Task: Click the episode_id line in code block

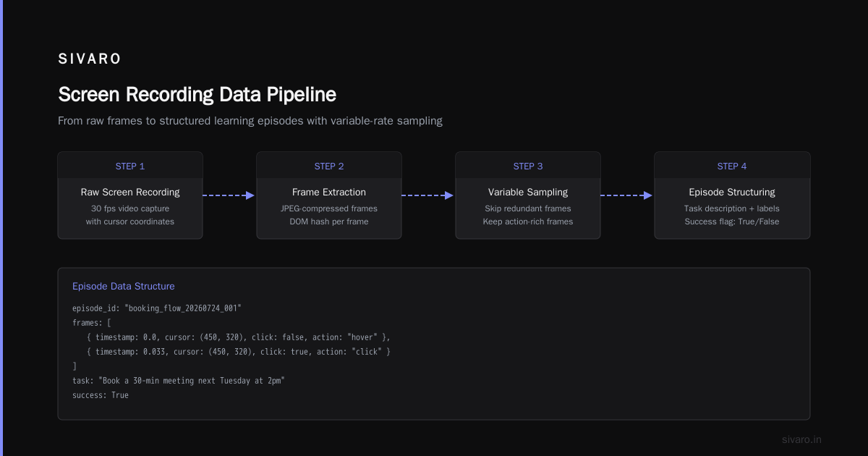Action: [157, 308]
